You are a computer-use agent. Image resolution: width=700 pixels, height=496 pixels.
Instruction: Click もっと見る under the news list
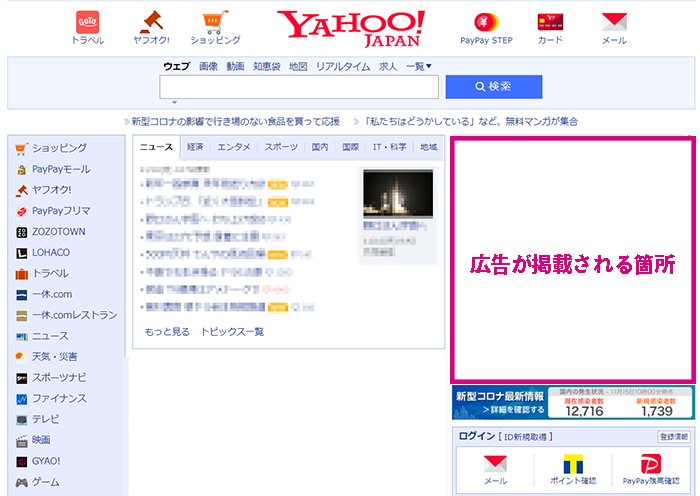pos(167,332)
